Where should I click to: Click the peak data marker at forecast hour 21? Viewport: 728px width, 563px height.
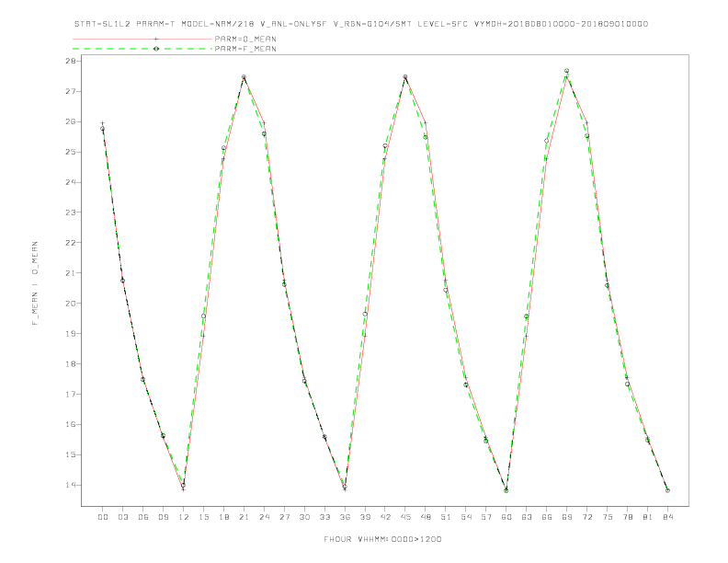pyautogui.click(x=244, y=76)
